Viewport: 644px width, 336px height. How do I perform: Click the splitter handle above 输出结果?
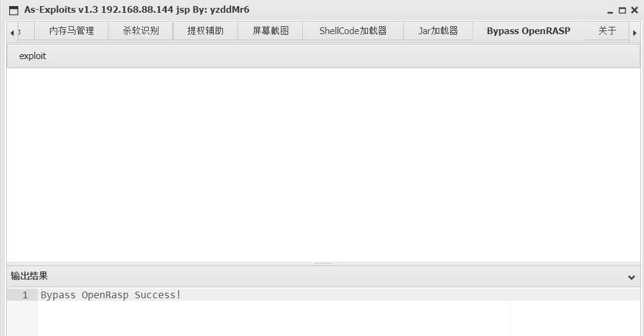(324, 264)
